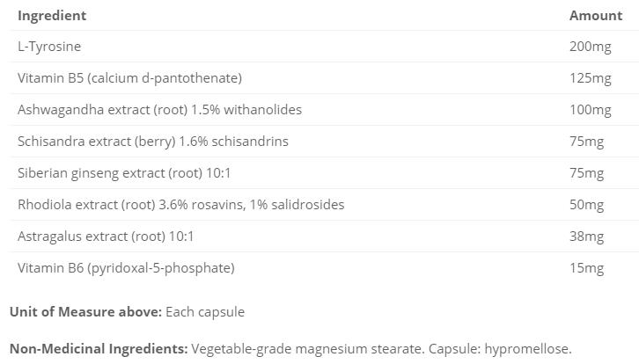This screenshot has width=639, height=364.
Task: Select the L-Tyrosine ingredient row
Action: pos(49,47)
